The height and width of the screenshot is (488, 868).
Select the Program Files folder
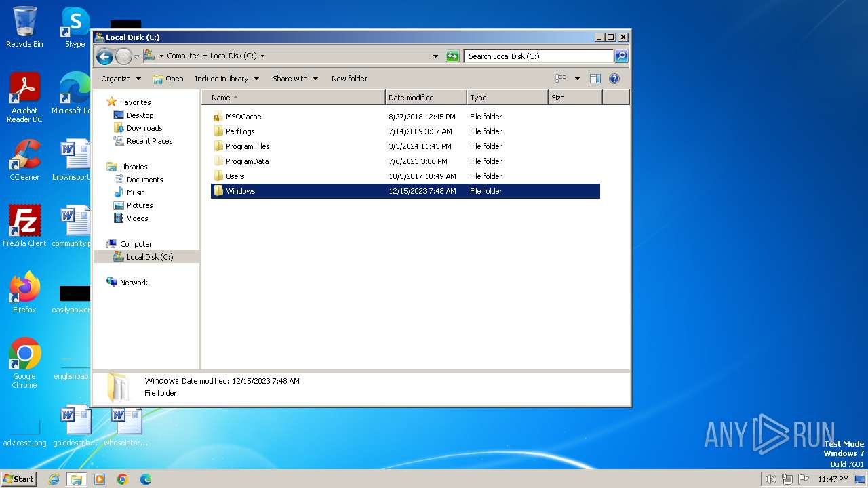(x=406, y=146)
